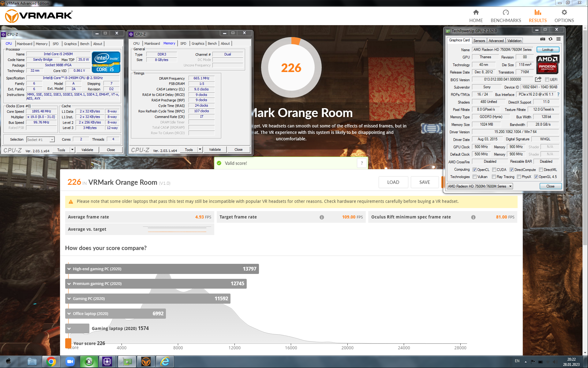The height and width of the screenshot is (368, 588).
Task: Open the VRMark HOME page
Action: [x=476, y=16]
